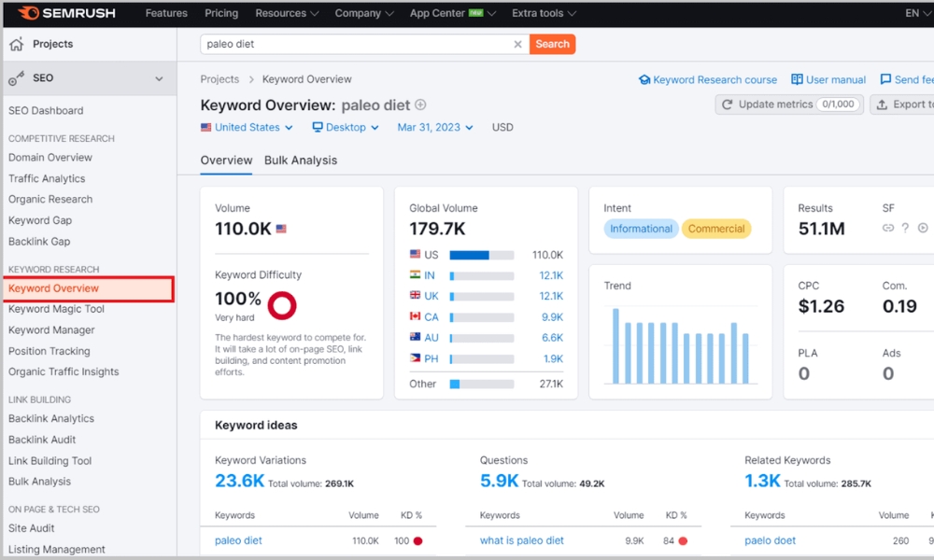Click the Commercial intent badge
This screenshot has width=934, height=560.
click(716, 229)
